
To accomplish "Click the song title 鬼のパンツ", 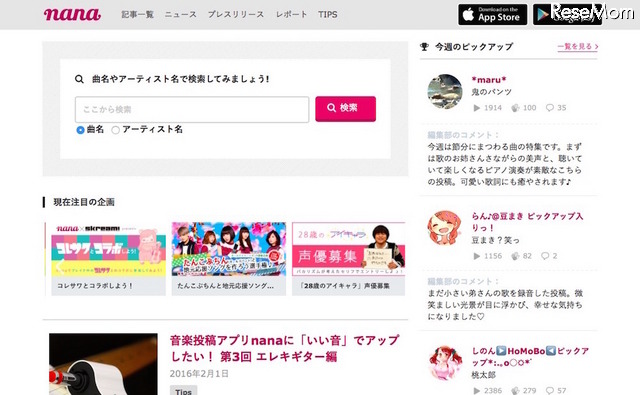I will pos(491,92).
